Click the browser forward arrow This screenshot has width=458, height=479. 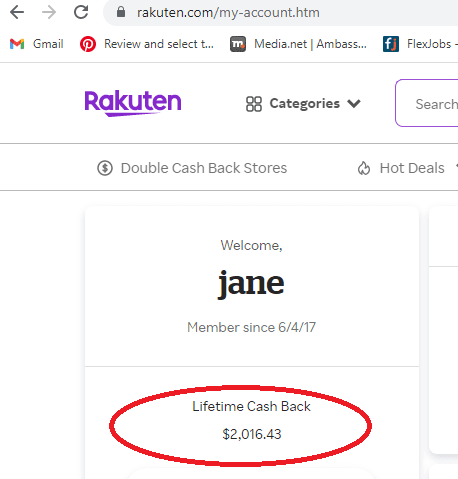(49, 13)
